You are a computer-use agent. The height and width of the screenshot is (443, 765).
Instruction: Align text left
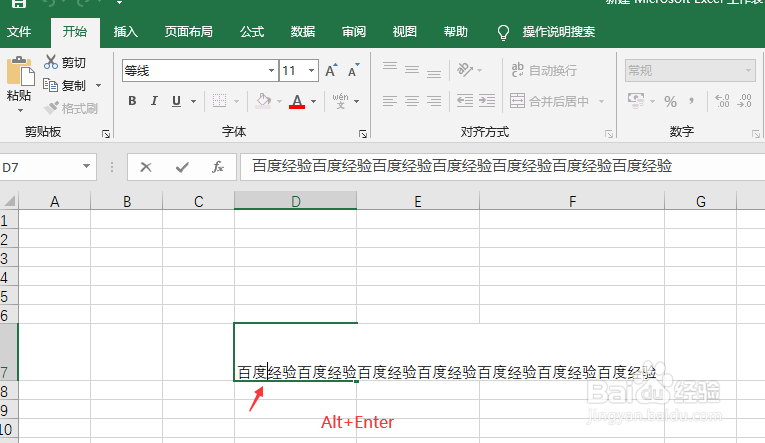[x=390, y=101]
